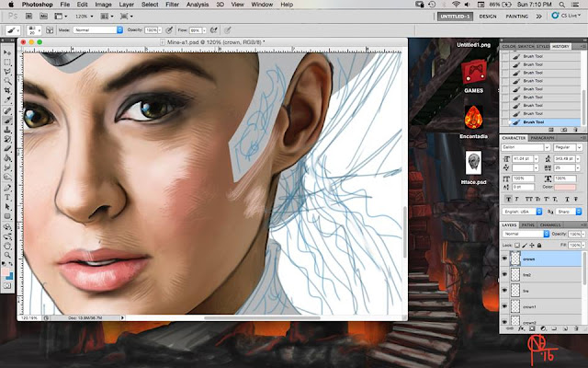Select the Move tool
Screen dimensions: 588x368
coord(7,52)
